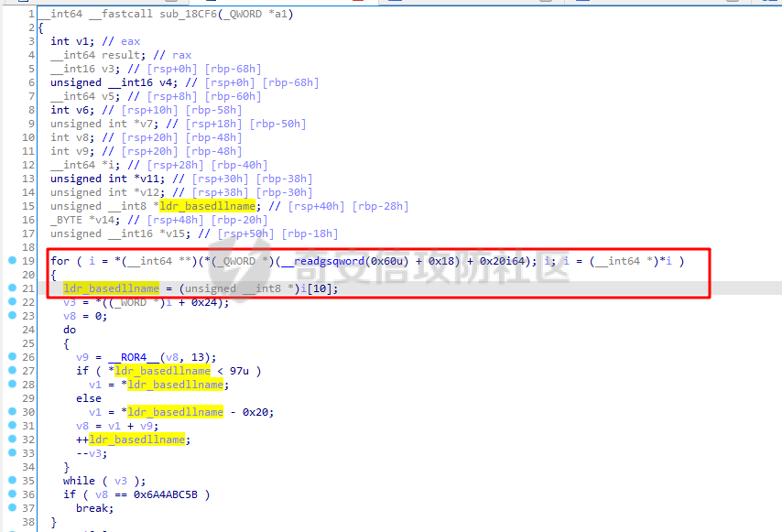Image resolution: width=782 pixels, height=532 pixels.
Task: Set breakpoint at line 23 gutter dot
Action: [x=7, y=316]
